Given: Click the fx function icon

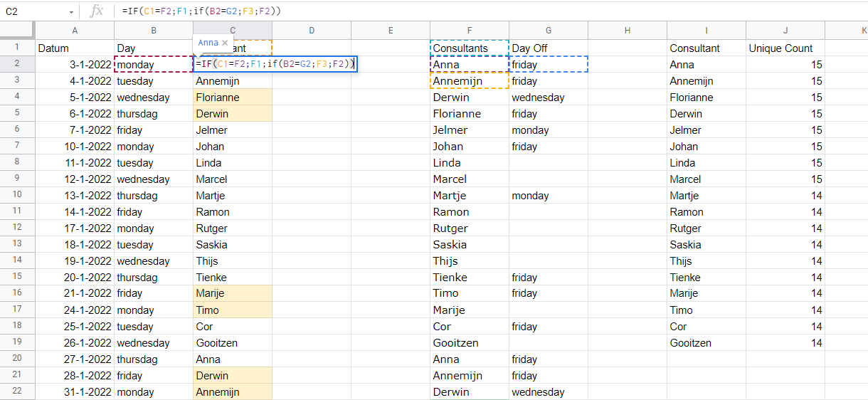Looking at the screenshot, I should (x=97, y=11).
